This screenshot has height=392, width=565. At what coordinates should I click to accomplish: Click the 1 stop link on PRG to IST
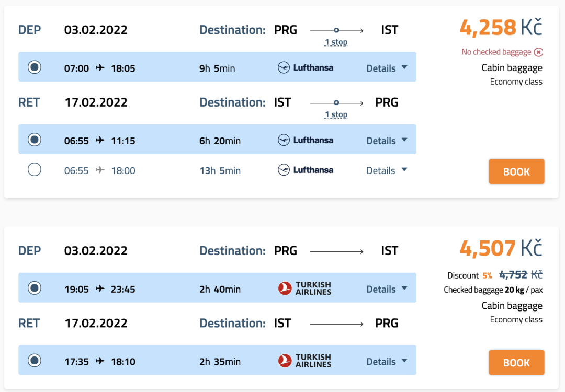[336, 42]
